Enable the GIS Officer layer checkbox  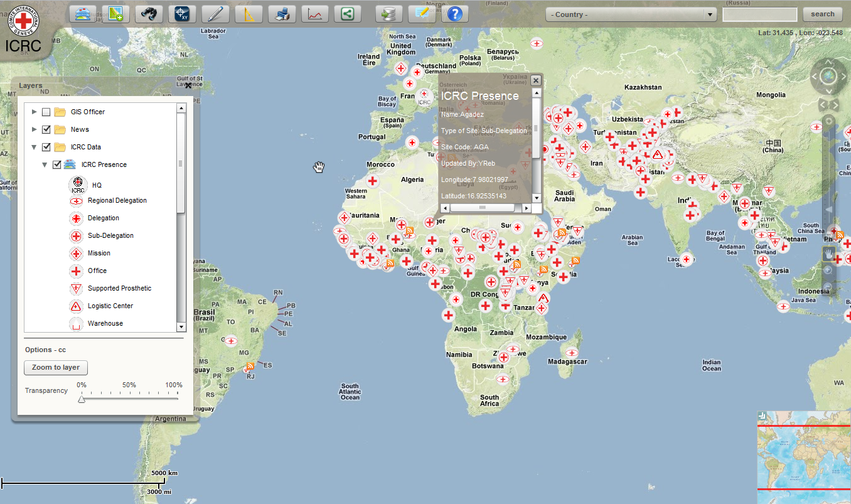point(46,112)
